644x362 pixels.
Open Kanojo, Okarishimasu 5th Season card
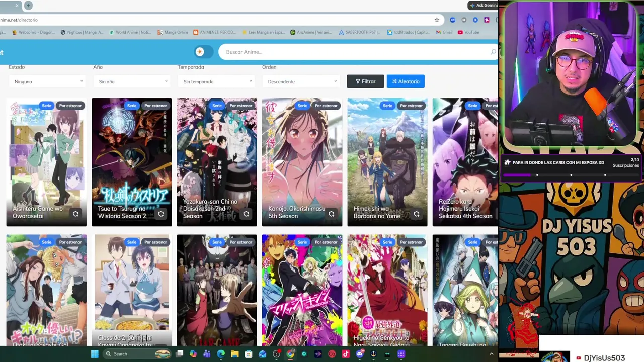pos(302,162)
